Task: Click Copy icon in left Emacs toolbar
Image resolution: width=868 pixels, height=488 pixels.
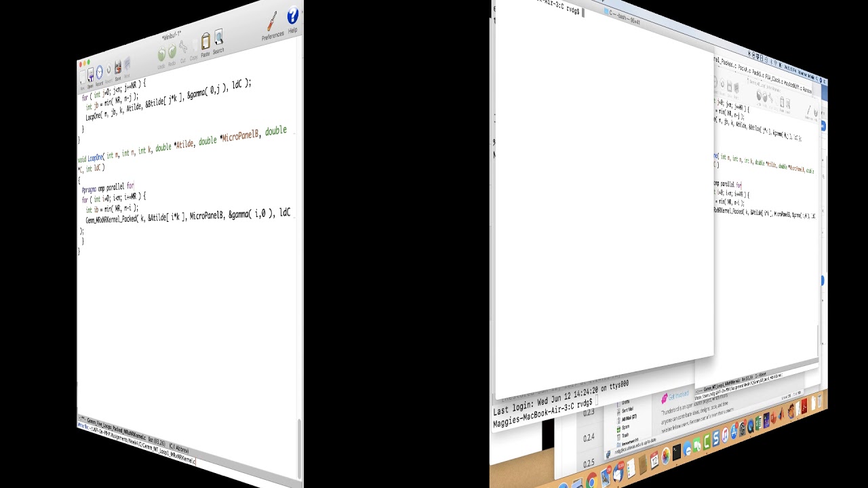Action: click(195, 47)
